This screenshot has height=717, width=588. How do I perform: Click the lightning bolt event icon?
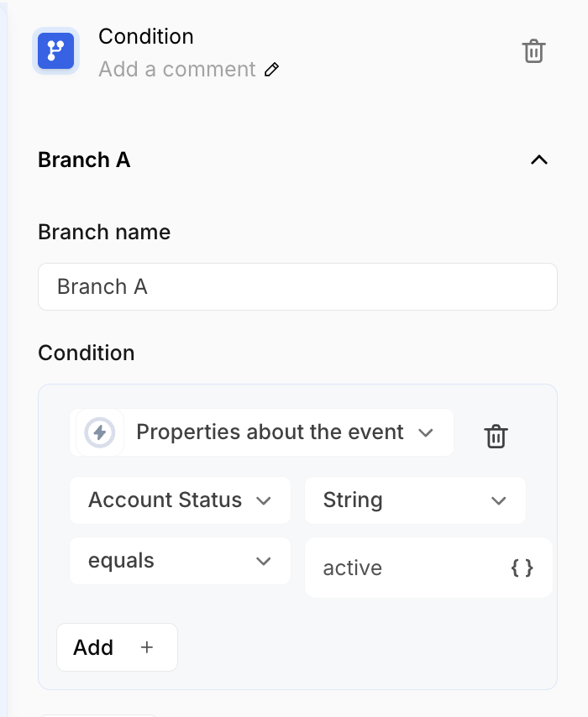pos(100,432)
